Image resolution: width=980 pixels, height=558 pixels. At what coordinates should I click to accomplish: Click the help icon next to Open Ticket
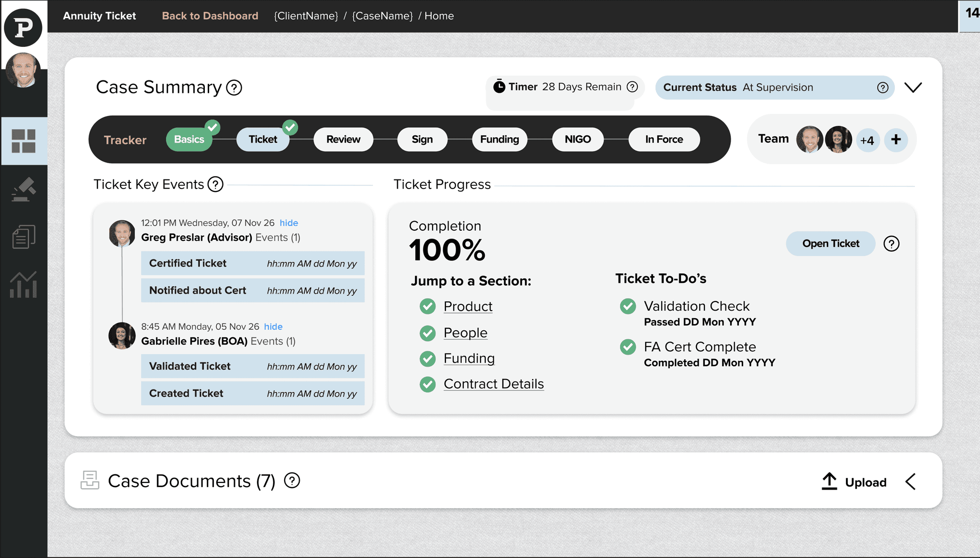click(891, 244)
